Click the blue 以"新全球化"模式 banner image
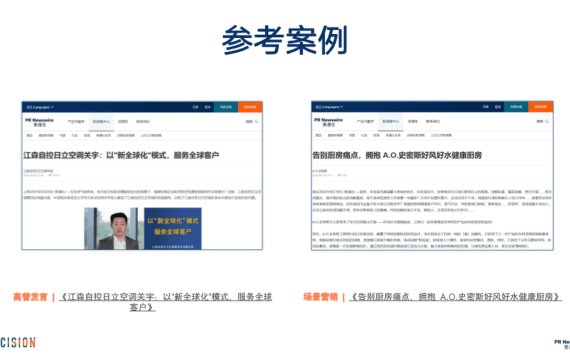Screen dimensions: 570x360 click(173, 228)
